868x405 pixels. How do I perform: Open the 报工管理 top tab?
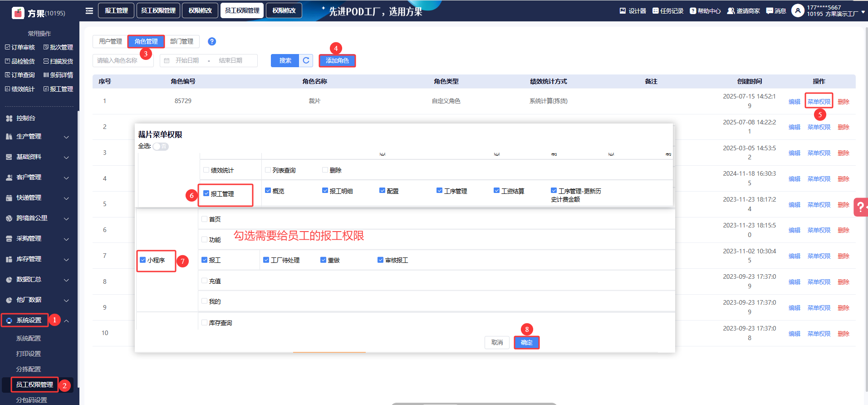coord(117,10)
